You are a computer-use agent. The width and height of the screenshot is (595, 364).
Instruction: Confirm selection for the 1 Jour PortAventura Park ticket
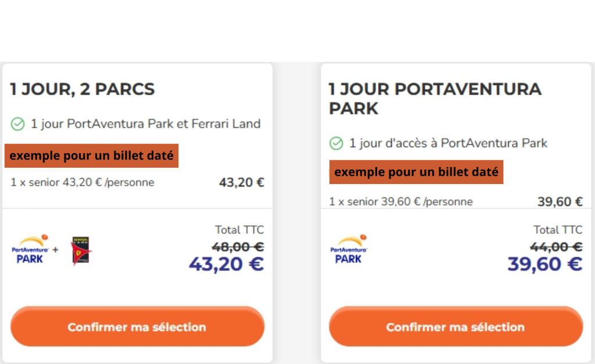click(456, 327)
